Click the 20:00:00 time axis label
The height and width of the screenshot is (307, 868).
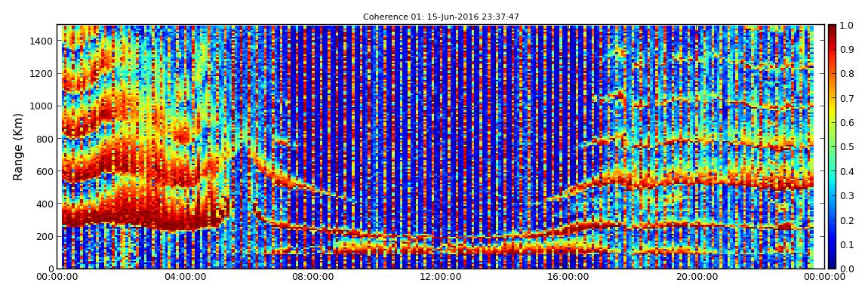698,277
